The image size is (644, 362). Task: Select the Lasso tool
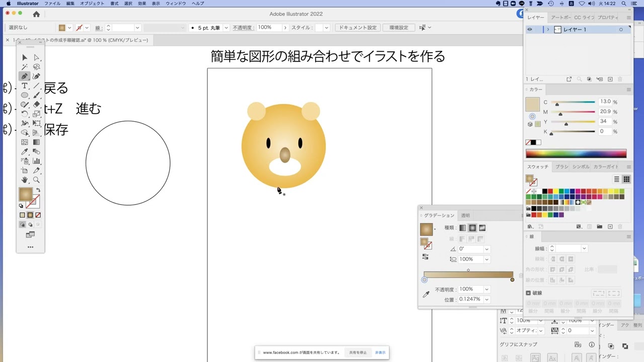coord(36,67)
